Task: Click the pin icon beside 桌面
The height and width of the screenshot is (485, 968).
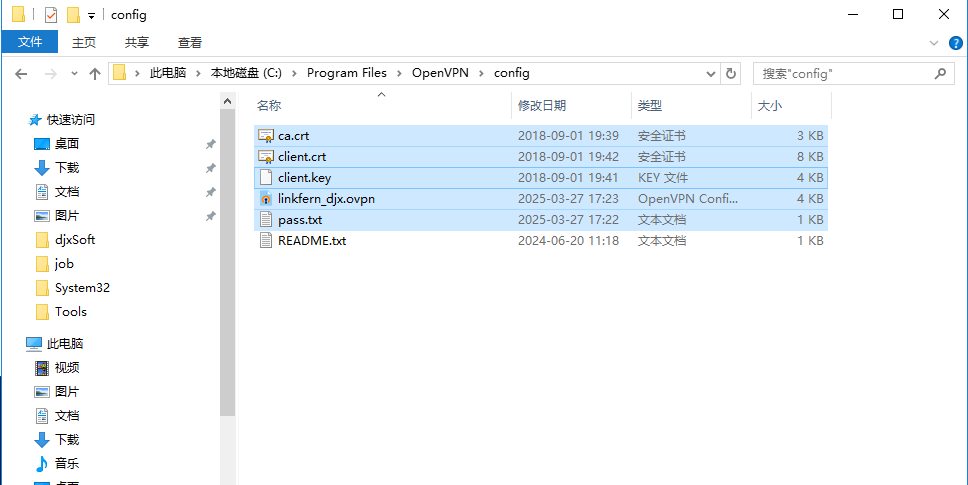Action: coord(211,144)
